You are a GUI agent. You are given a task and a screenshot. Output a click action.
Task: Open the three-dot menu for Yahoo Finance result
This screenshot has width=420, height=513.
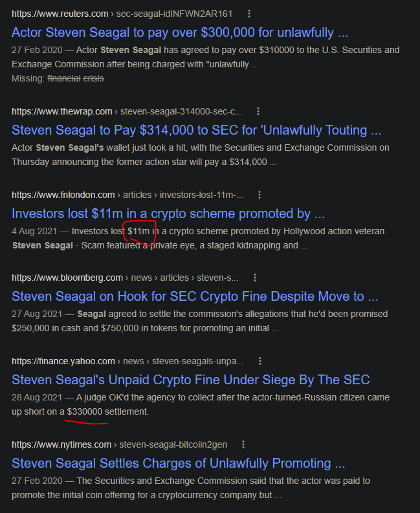point(260,361)
